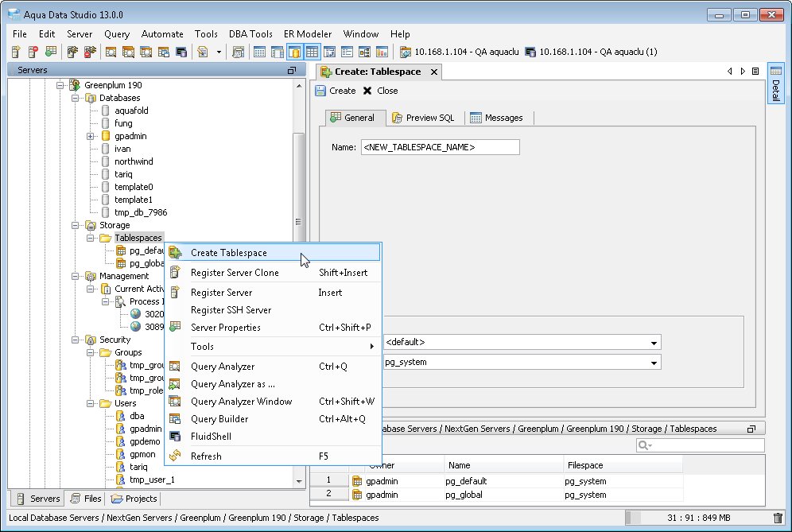Collapse the Management tree node

click(76, 277)
